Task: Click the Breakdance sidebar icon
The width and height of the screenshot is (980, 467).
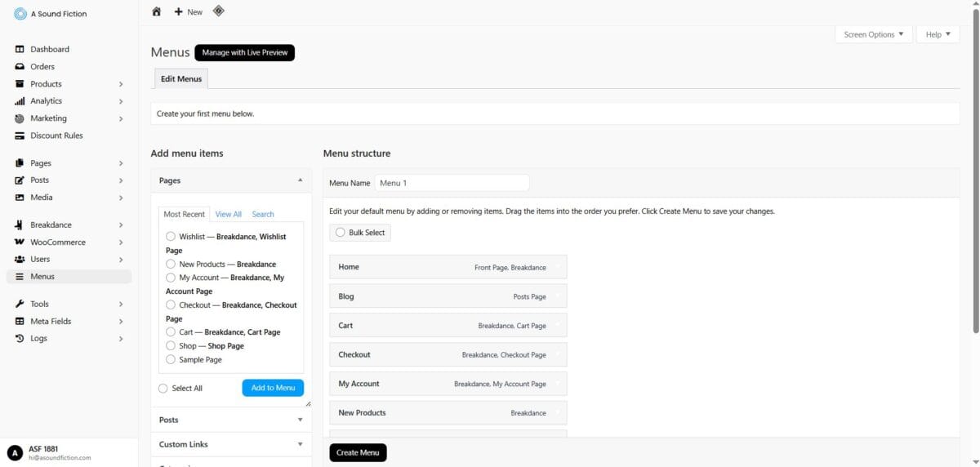Action: (x=20, y=225)
